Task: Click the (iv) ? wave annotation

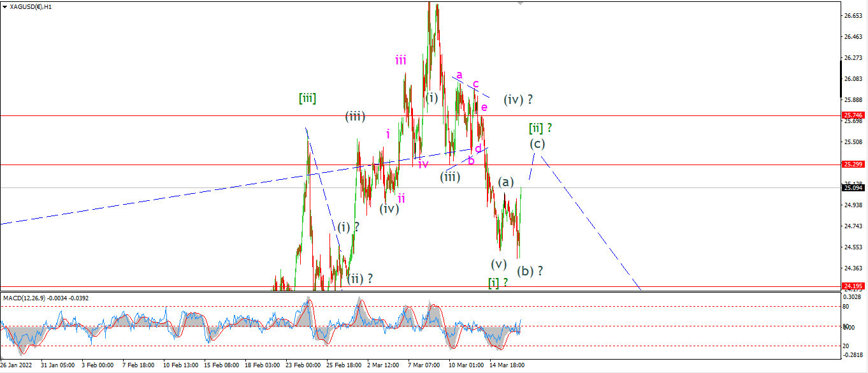Action: (518, 99)
